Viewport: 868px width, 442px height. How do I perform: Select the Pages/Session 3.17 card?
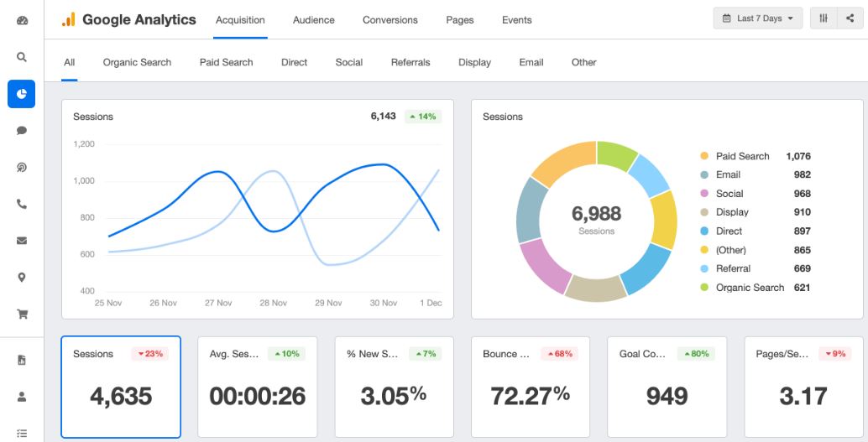click(x=803, y=387)
